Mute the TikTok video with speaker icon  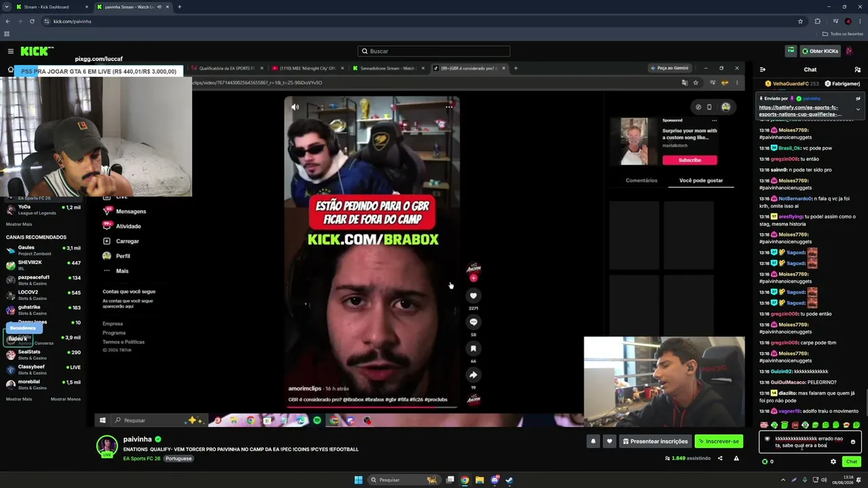[x=295, y=106]
